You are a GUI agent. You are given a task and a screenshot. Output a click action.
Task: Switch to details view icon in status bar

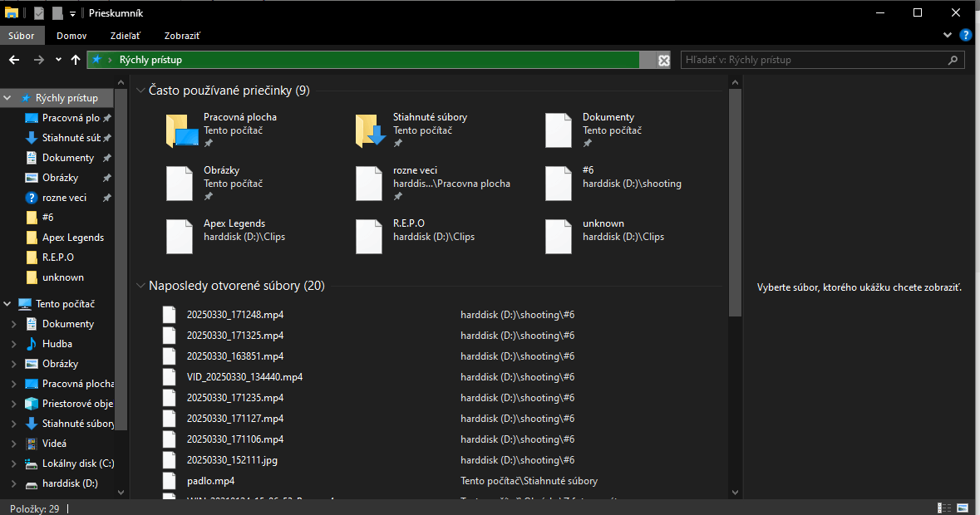click(944, 508)
